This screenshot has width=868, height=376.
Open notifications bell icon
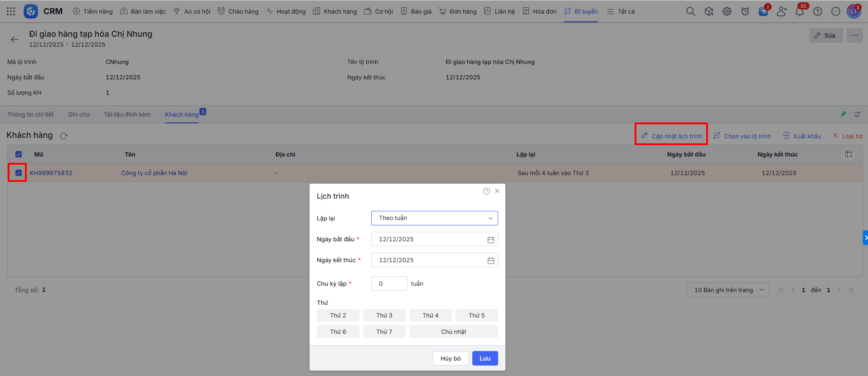(799, 11)
